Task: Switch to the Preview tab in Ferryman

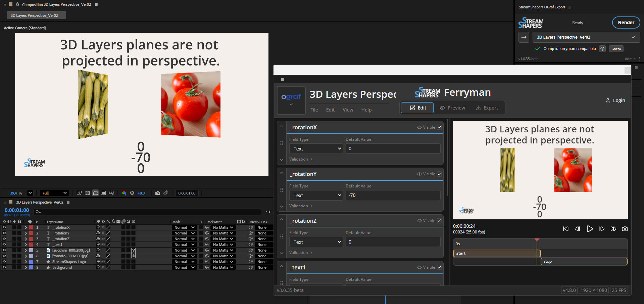Action: pos(452,108)
